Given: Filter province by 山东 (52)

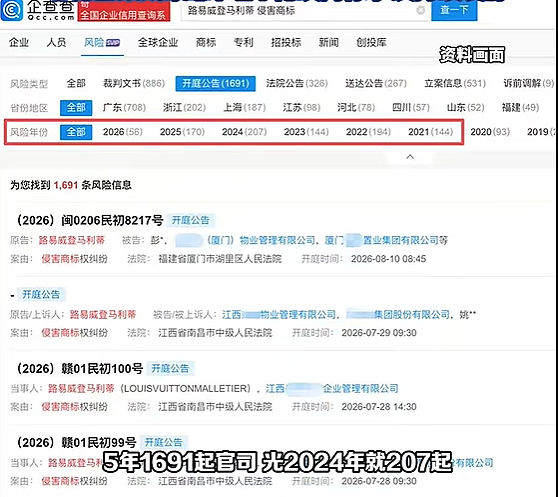Looking at the screenshot, I should click(x=465, y=107).
